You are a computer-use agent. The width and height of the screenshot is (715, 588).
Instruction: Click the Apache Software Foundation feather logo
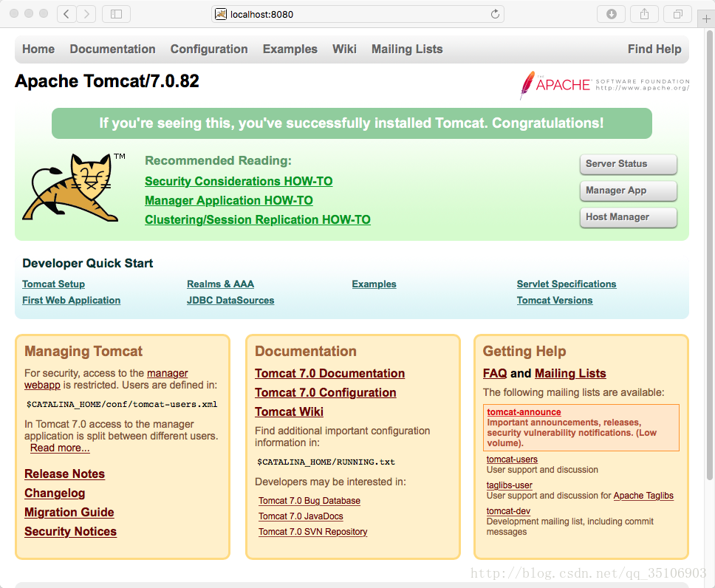coord(604,85)
